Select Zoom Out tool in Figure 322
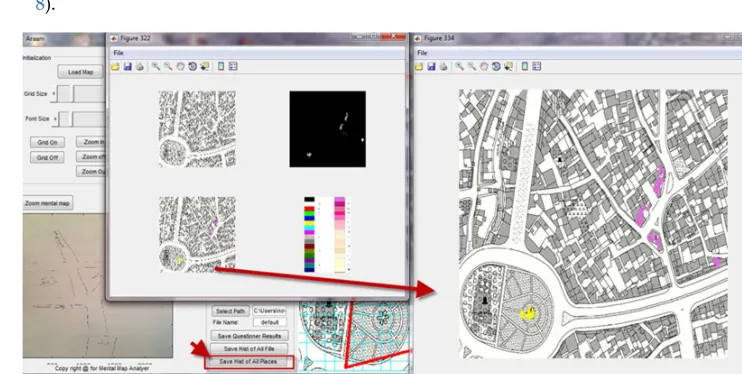742x374 pixels. tap(168, 67)
